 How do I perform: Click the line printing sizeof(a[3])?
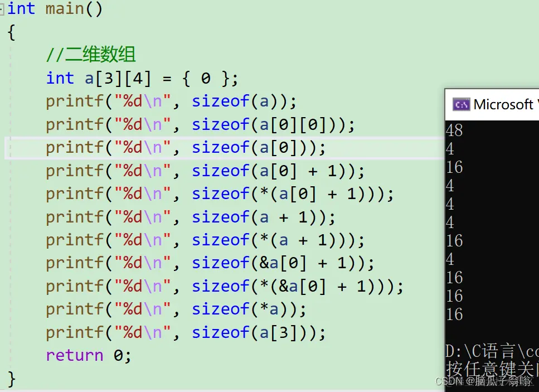pos(186,333)
